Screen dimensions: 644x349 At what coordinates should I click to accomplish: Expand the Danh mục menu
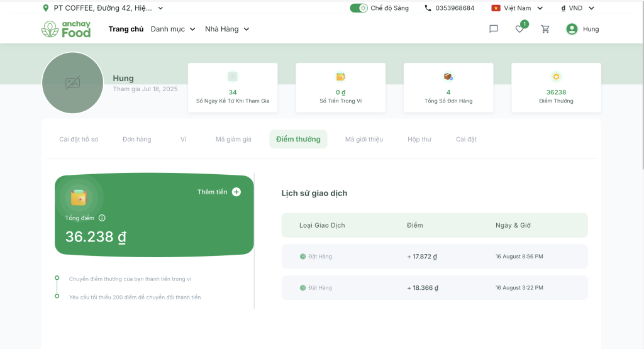pos(173,29)
